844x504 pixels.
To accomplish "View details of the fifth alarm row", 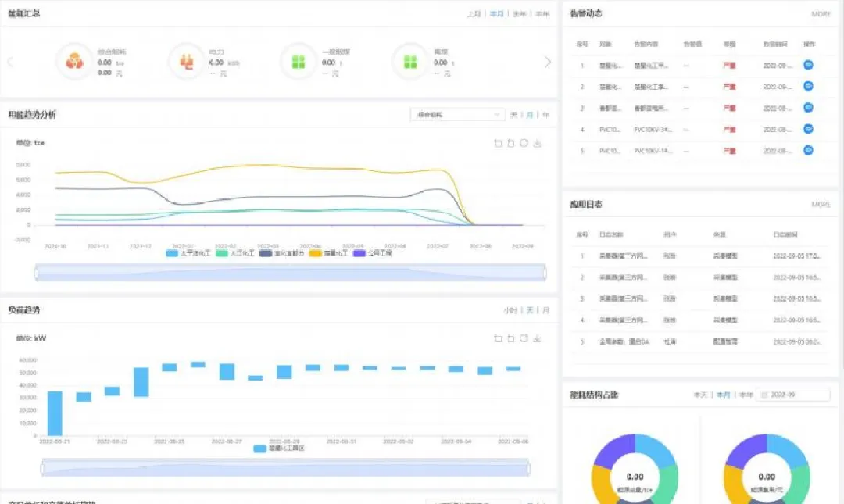I will click(x=808, y=151).
